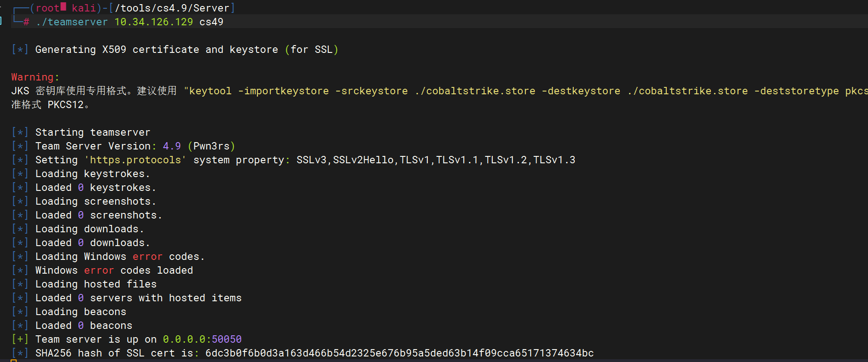Click the 'https.protocols' property name
This screenshot has width=868, height=362.
[x=135, y=160]
